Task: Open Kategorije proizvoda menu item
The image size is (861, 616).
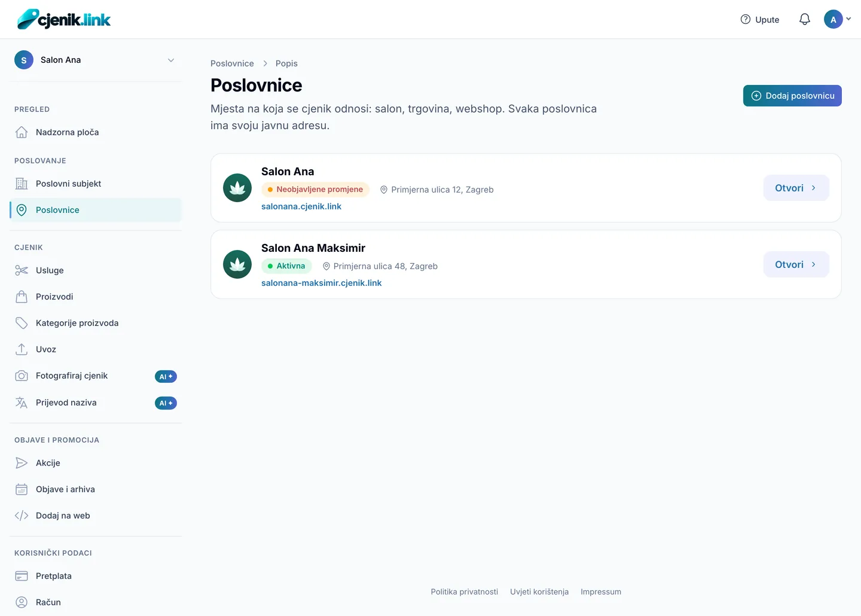Action: pyautogui.click(x=96, y=323)
